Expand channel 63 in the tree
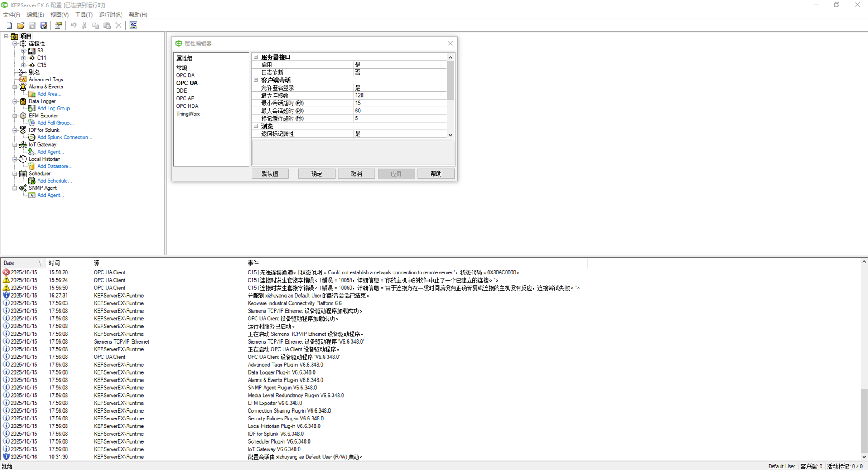Viewport: 868px width, 470px height. pyautogui.click(x=23, y=51)
